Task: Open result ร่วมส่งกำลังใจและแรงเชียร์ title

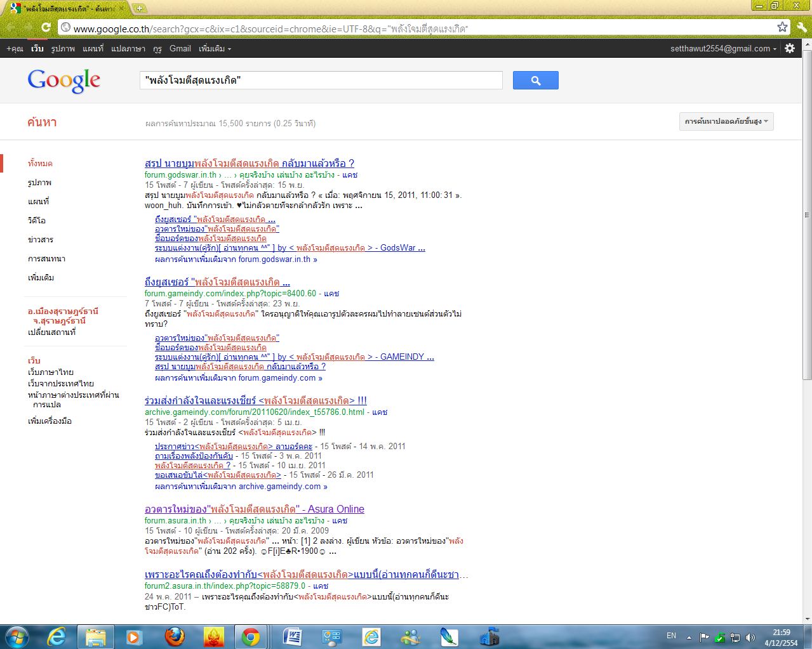Action: [x=256, y=400]
